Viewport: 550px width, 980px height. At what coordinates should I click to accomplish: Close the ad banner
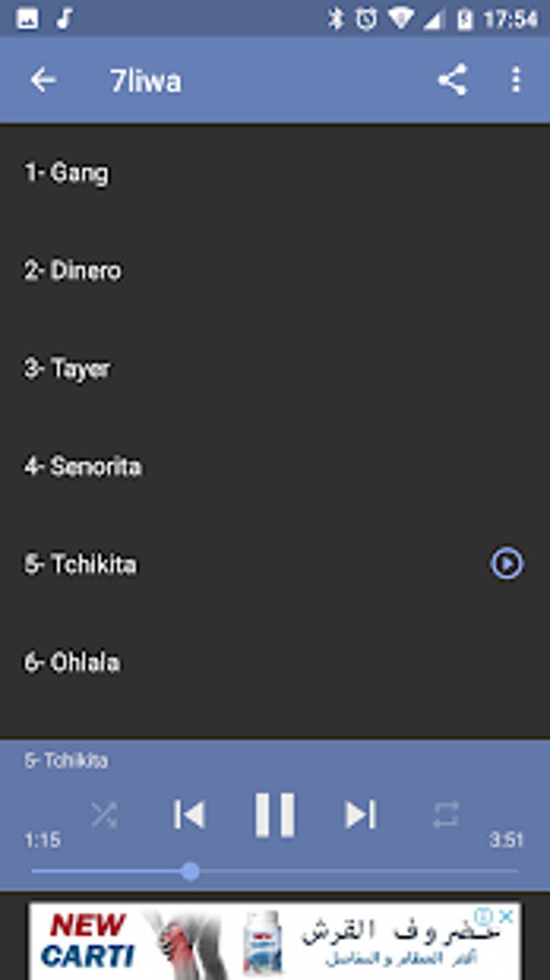[x=507, y=915]
